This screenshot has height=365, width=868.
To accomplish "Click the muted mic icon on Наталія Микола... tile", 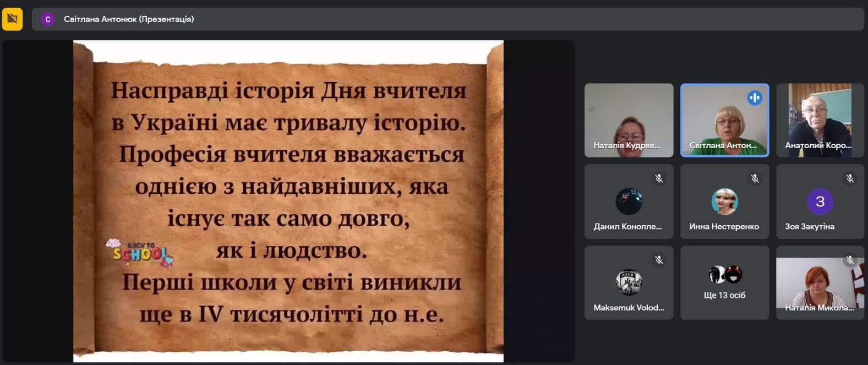I will 850,260.
